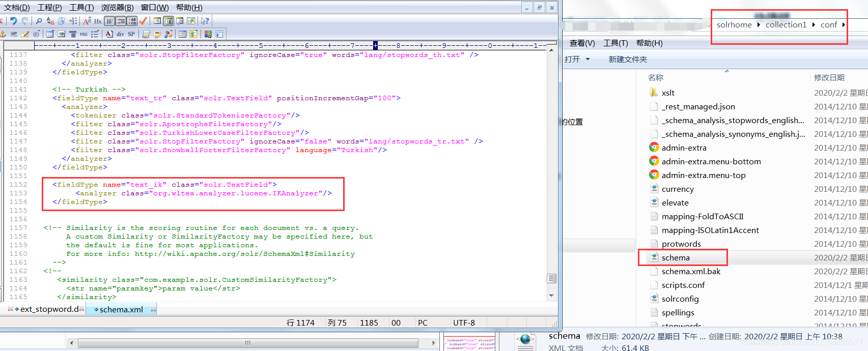Sort files by the 修改日期 column header
Viewport: 868px width, 351px height.
829,77
